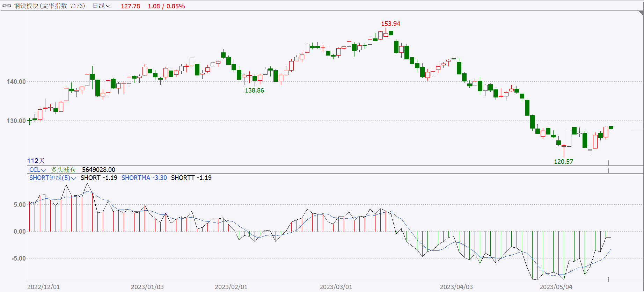Click the low price label 120.57
This screenshot has width=644, height=292.
[x=563, y=162]
